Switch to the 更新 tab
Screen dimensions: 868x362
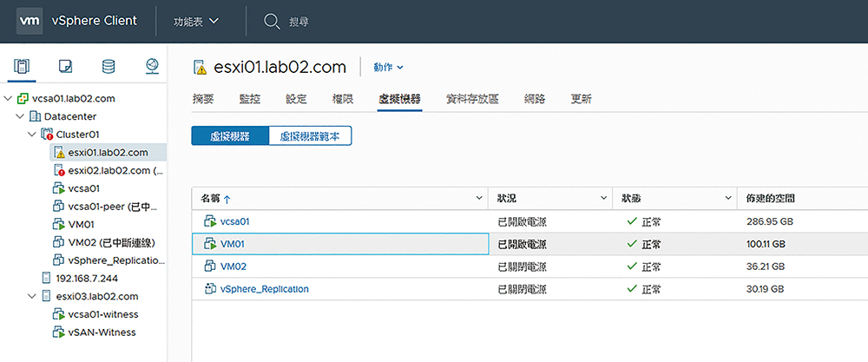pyautogui.click(x=582, y=99)
